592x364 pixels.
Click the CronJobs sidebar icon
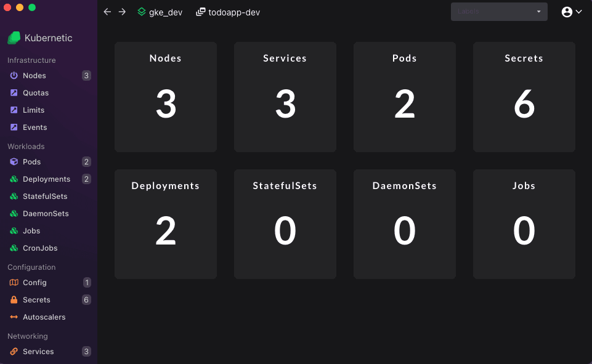[14, 248]
